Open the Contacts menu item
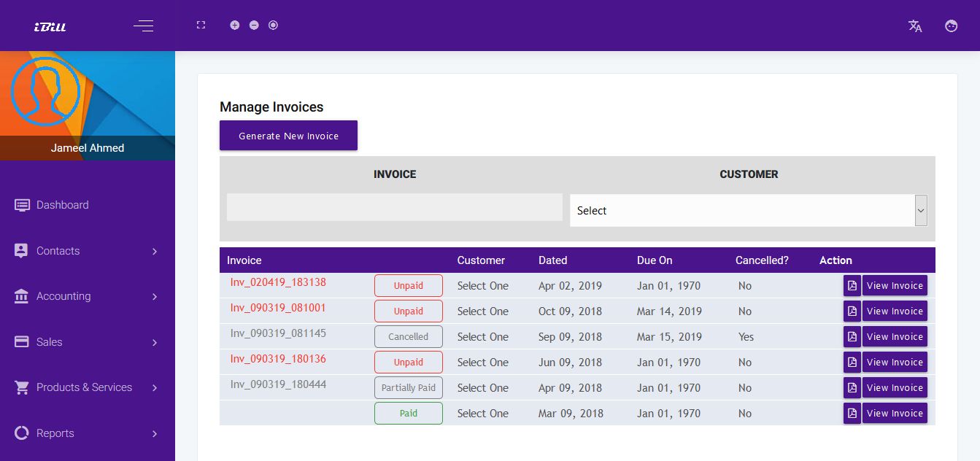Viewport: 980px width, 461px height. click(x=58, y=250)
